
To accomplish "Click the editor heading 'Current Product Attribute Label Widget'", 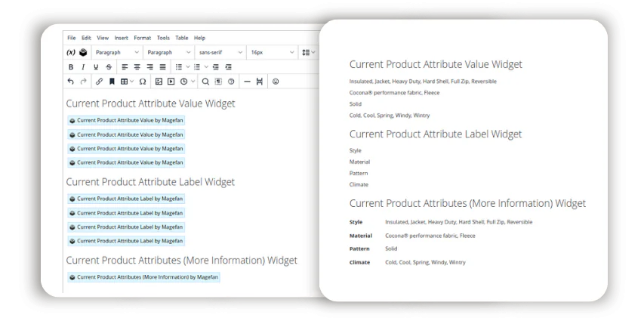I will (x=150, y=182).
